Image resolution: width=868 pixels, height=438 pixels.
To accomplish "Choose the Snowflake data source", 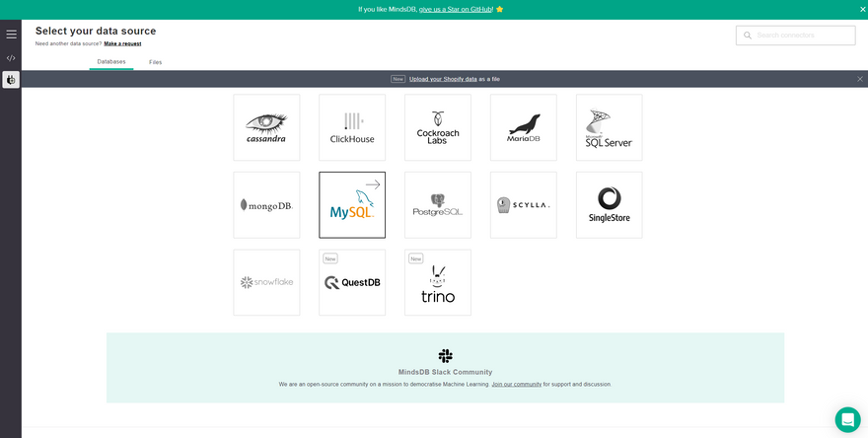I will coord(266,282).
